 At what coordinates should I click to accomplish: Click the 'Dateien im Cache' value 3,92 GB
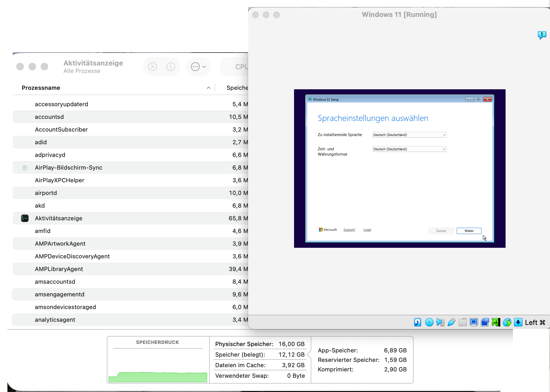tap(294, 365)
